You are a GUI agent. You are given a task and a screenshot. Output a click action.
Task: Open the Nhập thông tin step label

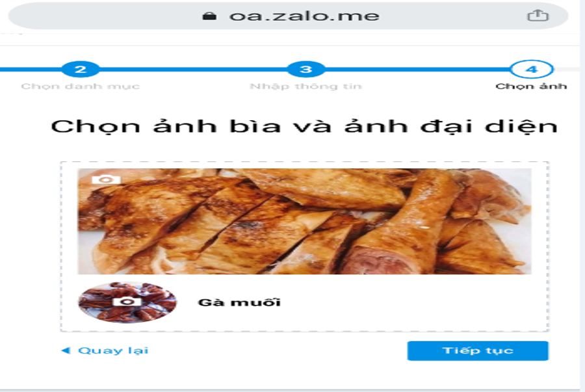[306, 86]
